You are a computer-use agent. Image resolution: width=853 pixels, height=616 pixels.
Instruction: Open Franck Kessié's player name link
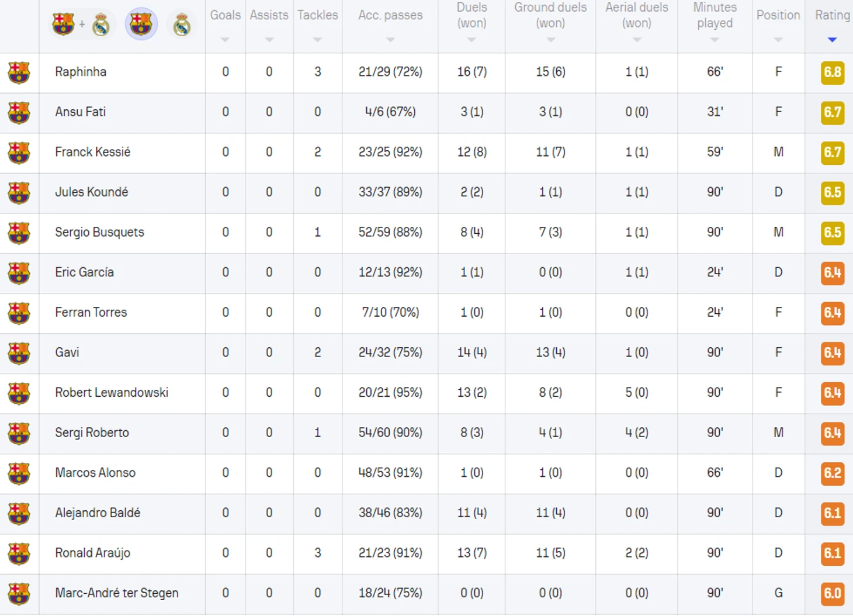coord(92,152)
